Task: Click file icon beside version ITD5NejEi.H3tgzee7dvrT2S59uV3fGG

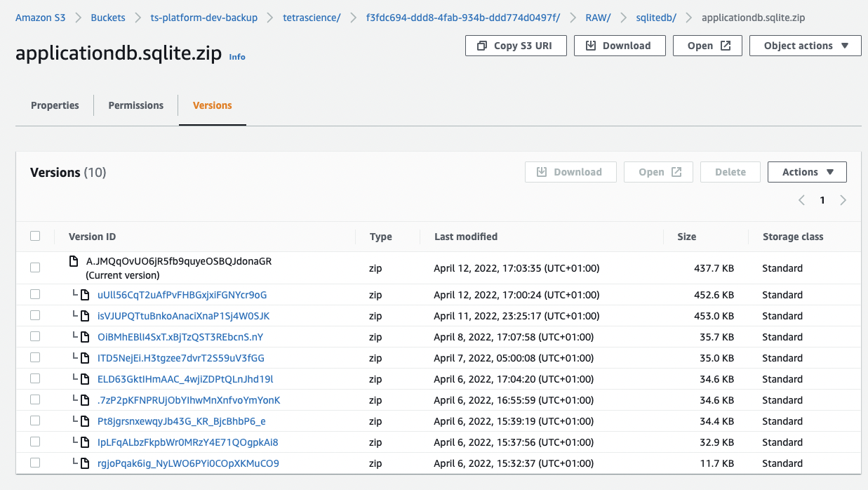Action: pos(85,358)
